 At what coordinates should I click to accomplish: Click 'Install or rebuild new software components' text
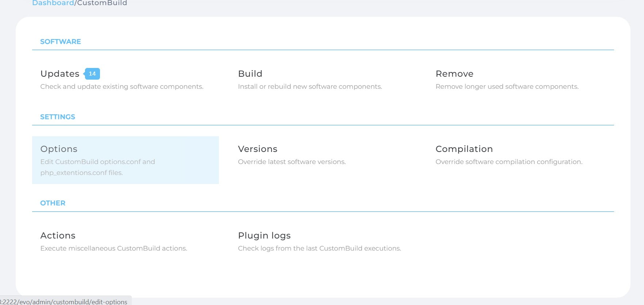pyautogui.click(x=310, y=87)
